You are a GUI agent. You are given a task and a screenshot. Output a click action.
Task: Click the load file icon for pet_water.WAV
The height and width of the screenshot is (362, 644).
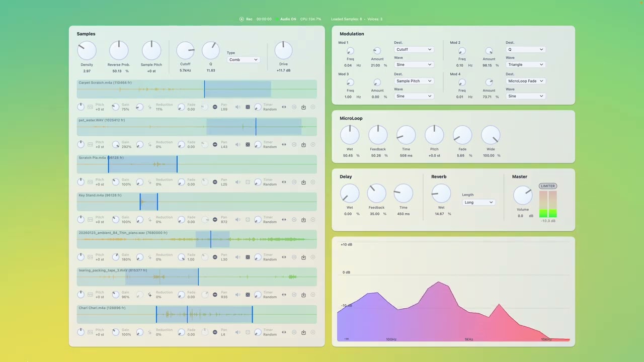[303, 144]
